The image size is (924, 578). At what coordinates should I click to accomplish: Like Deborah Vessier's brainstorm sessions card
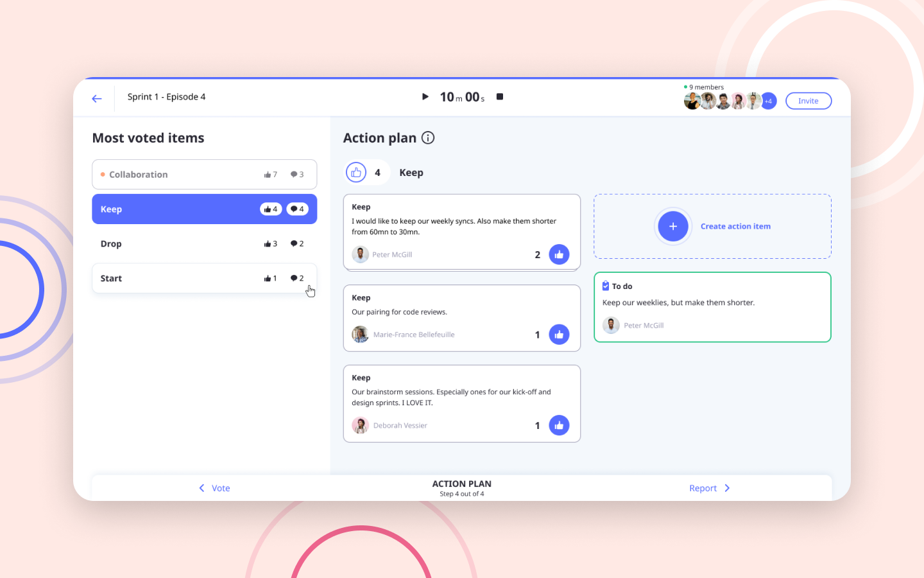pyautogui.click(x=559, y=425)
